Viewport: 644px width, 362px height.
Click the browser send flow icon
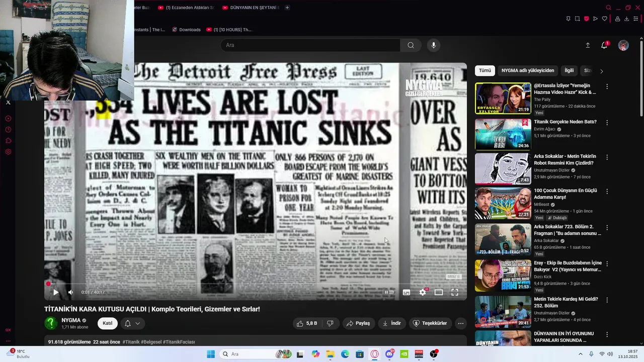595,19
